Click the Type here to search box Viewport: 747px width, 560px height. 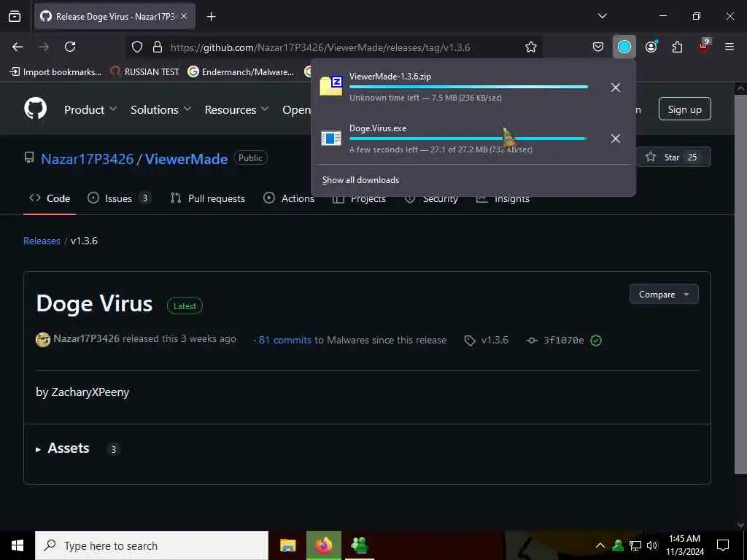tap(152, 545)
